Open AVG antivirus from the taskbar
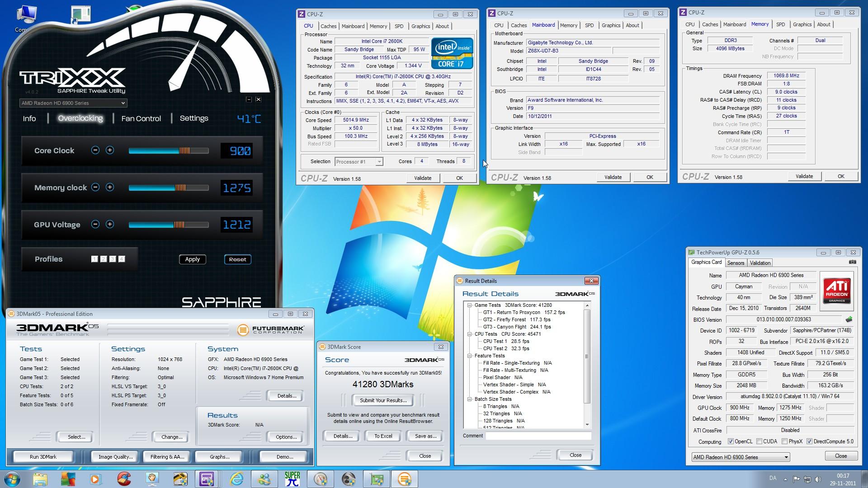 point(68,479)
